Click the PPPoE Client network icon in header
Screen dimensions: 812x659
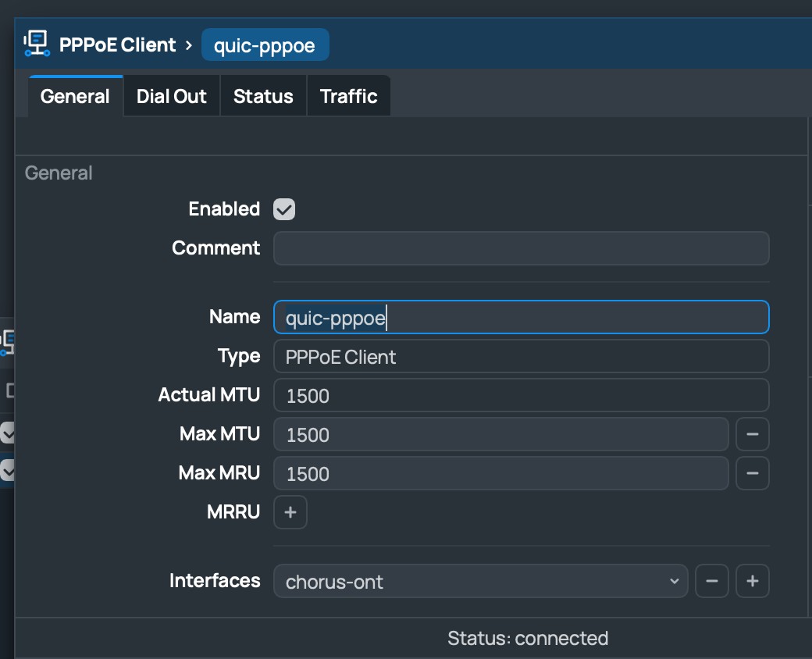(x=36, y=45)
